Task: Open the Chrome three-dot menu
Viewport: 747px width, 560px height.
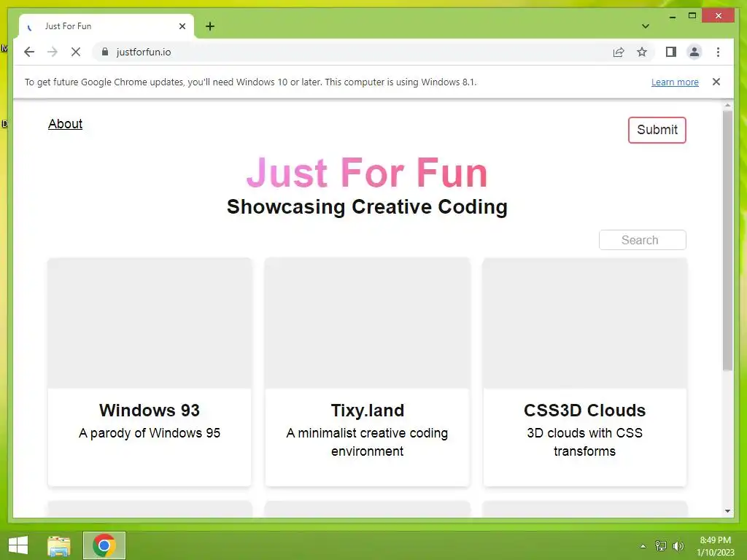Action: coord(718,52)
